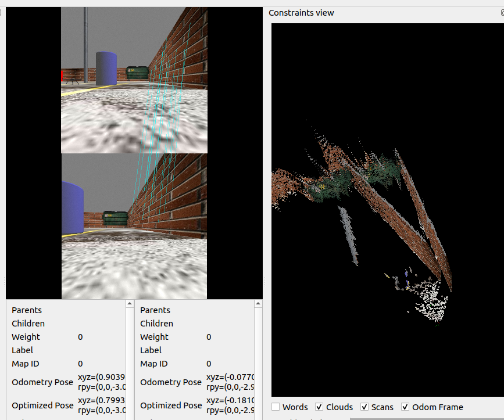Select left panel Odometry Pose value

tap(101, 382)
